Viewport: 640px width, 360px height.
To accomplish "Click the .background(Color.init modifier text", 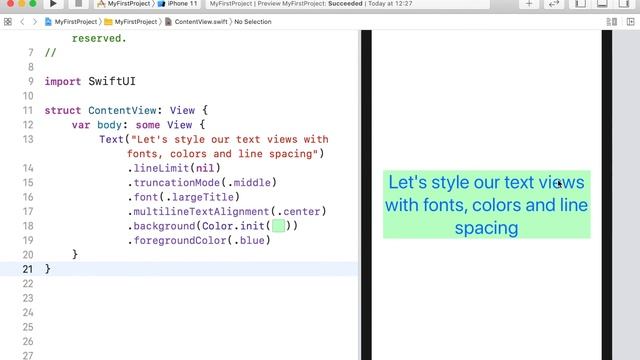I will [199, 226].
